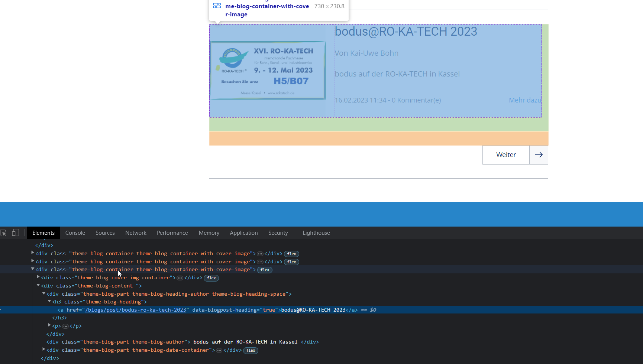Open the bodus@RO-KA-TECH 2023 blog heading
Screen dimensions: 643x364
[406, 32]
